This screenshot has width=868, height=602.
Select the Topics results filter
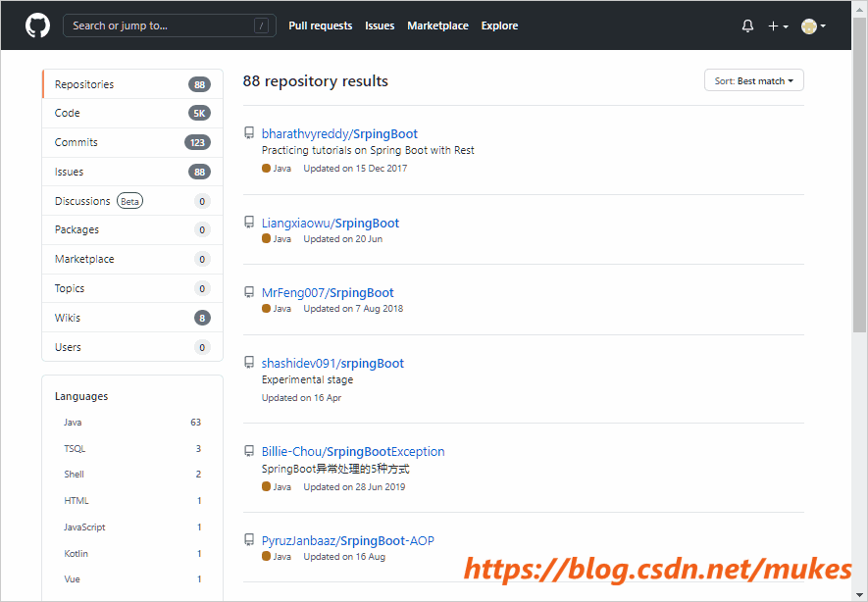(x=132, y=288)
